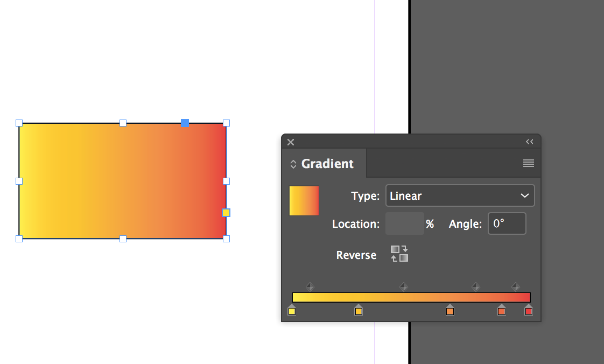The height and width of the screenshot is (364, 604).
Task: Open the Type dropdown set to Linear
Action: coord(460,195)
